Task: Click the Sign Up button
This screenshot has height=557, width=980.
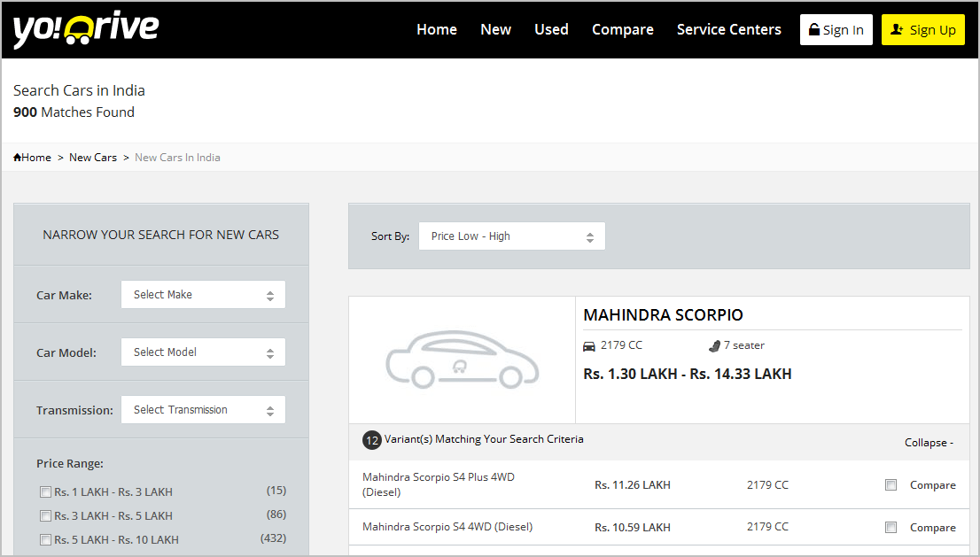Action: 923,30
